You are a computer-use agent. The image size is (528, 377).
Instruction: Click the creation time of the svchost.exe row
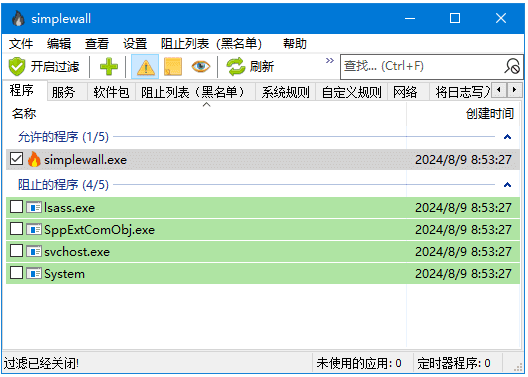[463, 252]
